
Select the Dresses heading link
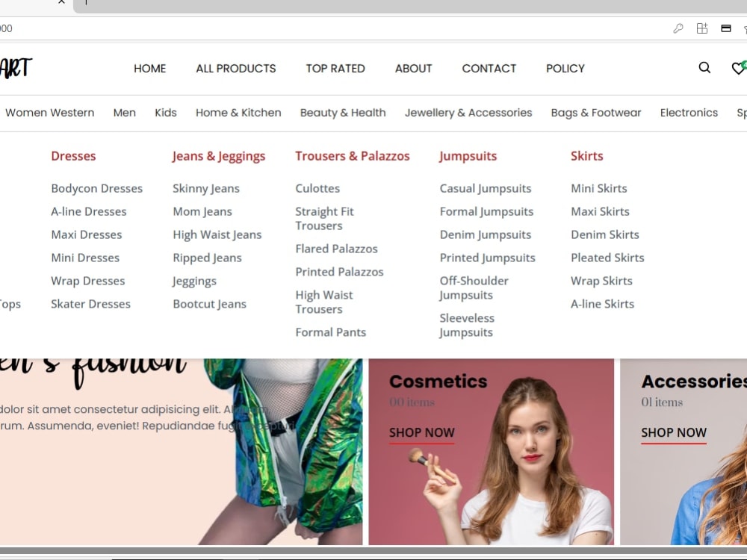click(x=73, y=156)
